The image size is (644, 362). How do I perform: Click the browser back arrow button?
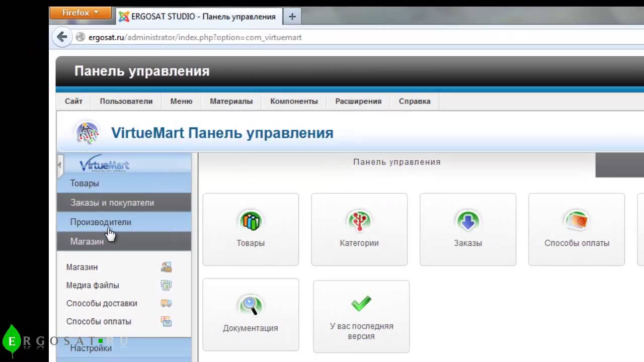click(x=62, y=37)
